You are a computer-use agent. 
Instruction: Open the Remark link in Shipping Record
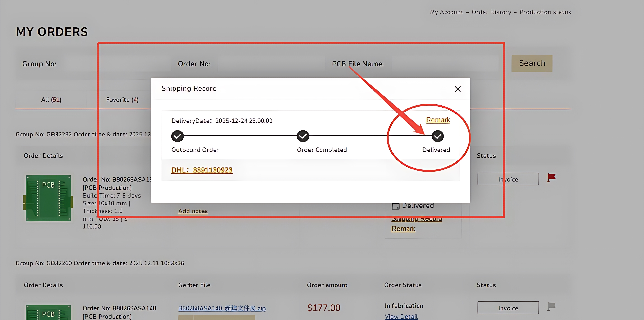438,120
